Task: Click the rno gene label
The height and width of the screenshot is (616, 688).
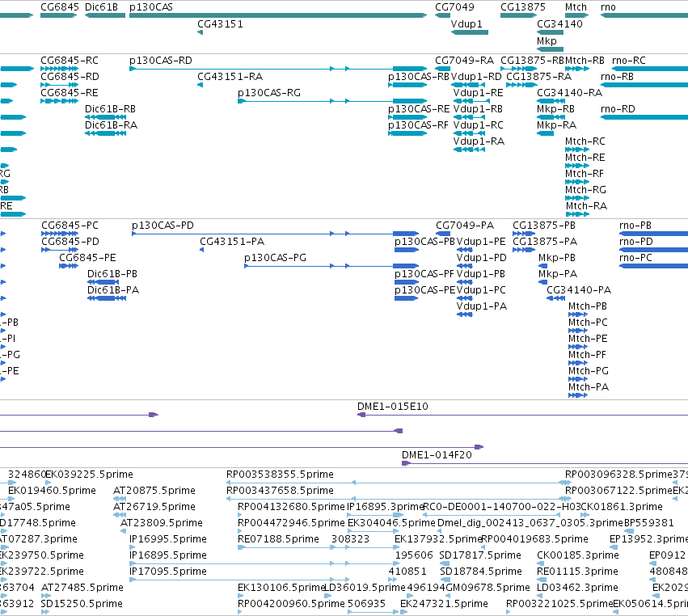Action: tap(608, 7)
